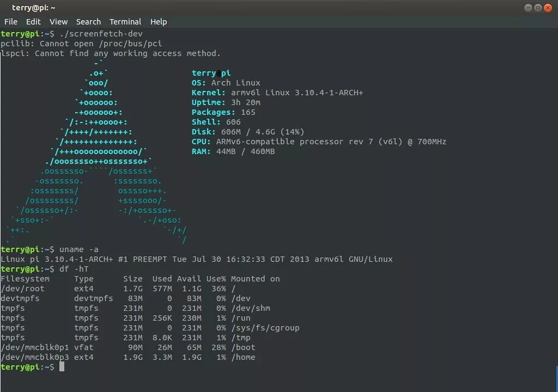This screenshot has width=558, height=392.
Task: Open the Terminal menu
Action: pyautogui.click(x=125, y=22)
